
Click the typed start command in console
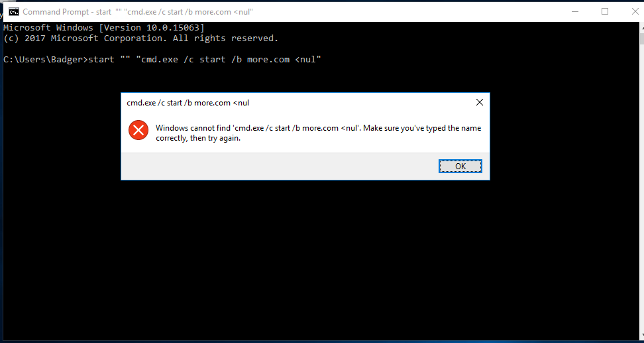click(205, 60)
